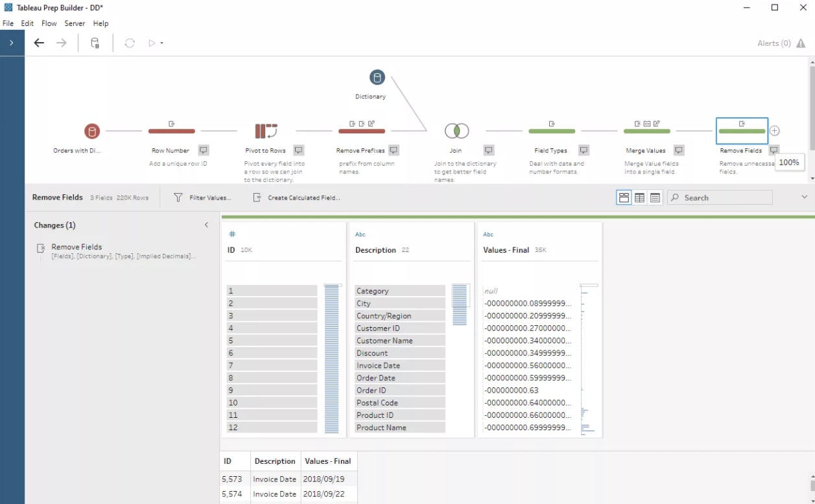815x504 pixels.
Task: Click the forward arrow (redo) button
Action: coord(62,43)
